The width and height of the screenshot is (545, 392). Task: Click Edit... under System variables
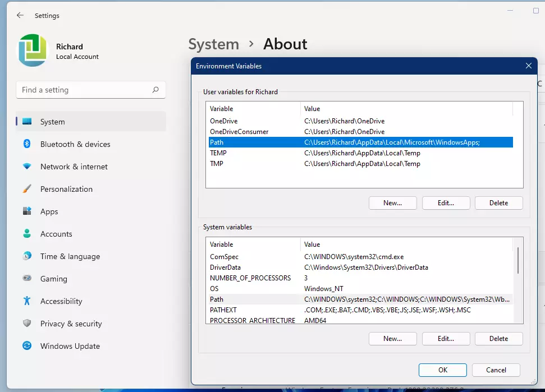point(446,339)
